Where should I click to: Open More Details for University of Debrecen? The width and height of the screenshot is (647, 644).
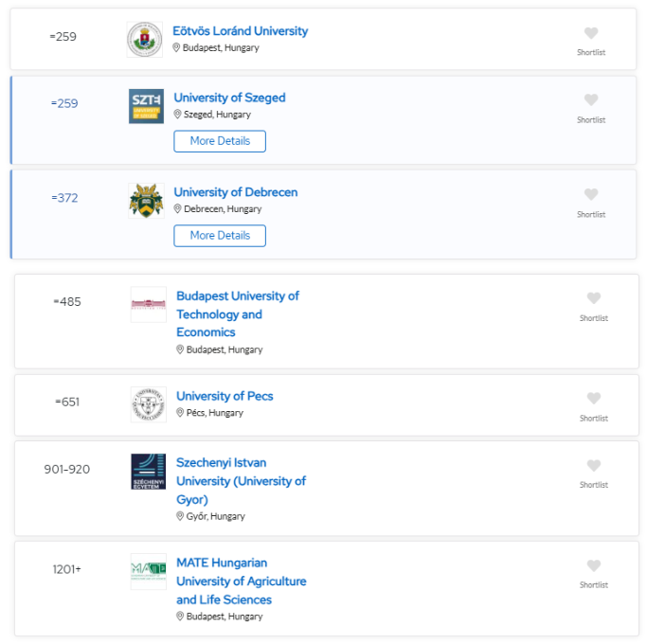(x=220, y=236)
